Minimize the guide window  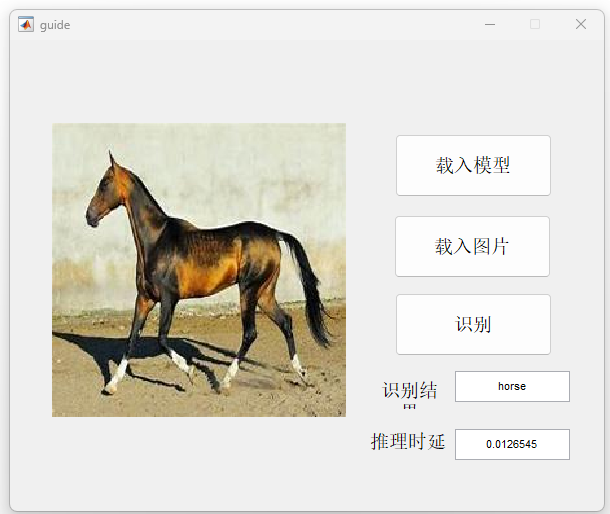click(x=490, y=25)
